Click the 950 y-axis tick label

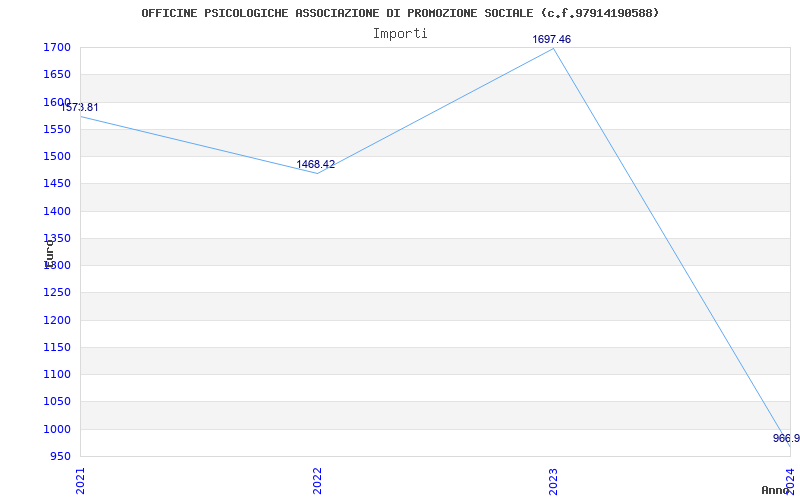click(60, 456)
